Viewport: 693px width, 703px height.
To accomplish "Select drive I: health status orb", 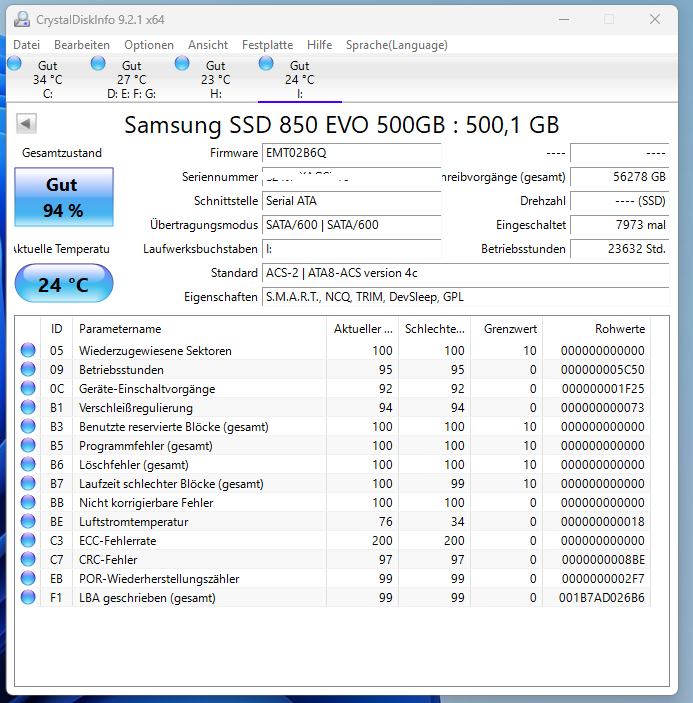I will click(266, 63).
